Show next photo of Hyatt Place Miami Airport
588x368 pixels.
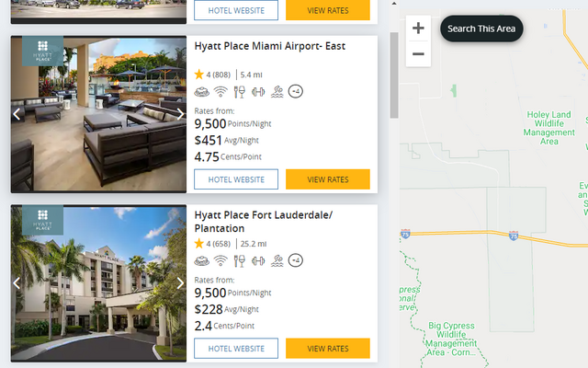tap(180, 114)
